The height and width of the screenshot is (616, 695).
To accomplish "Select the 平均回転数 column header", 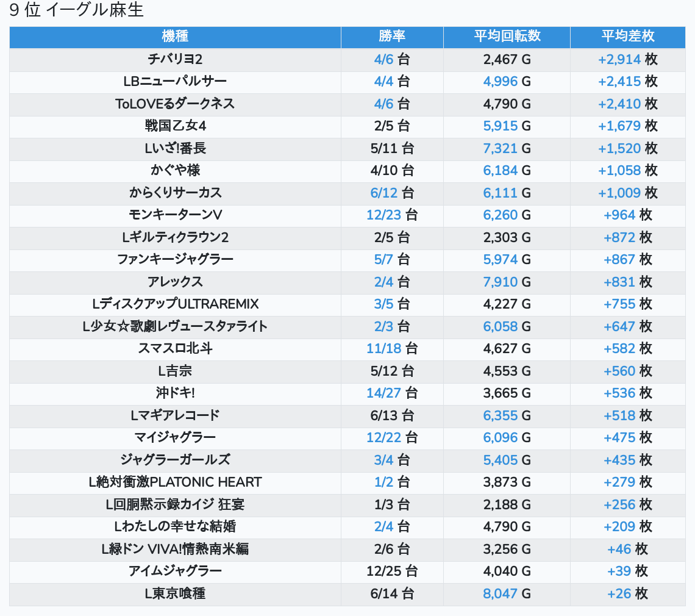I will pos(507,37).
